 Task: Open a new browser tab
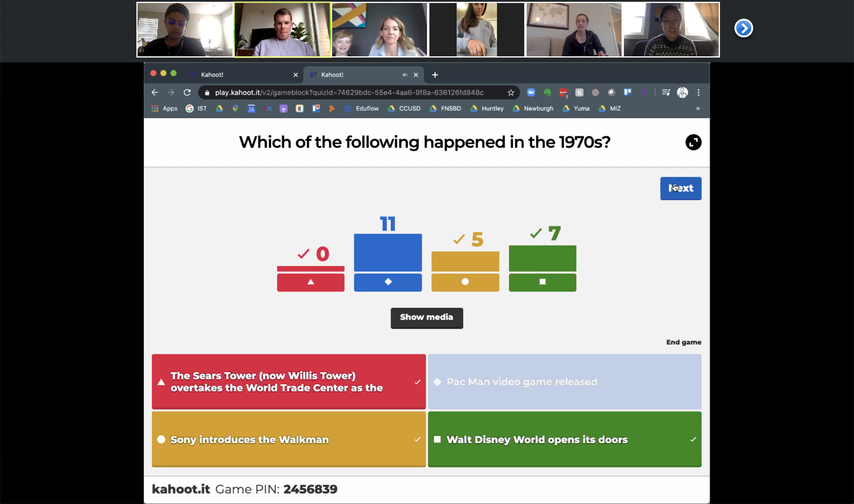pos(435,75)
